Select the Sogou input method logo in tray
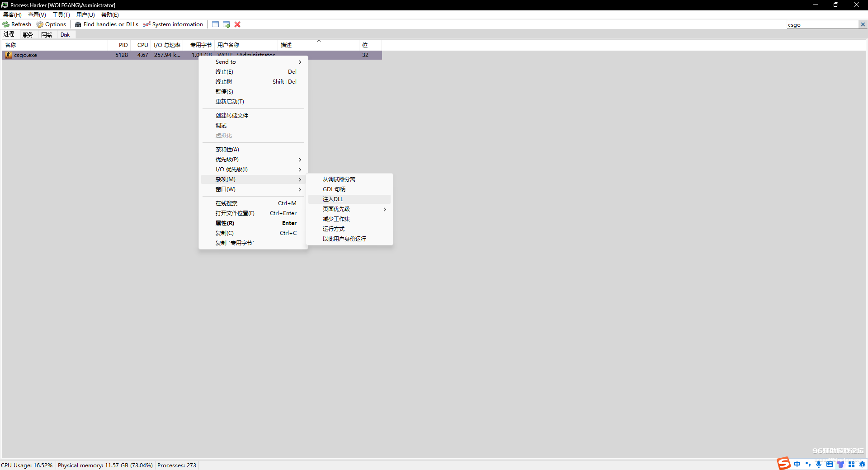This screenshot has width=868, height=470. tap(783, 464)
